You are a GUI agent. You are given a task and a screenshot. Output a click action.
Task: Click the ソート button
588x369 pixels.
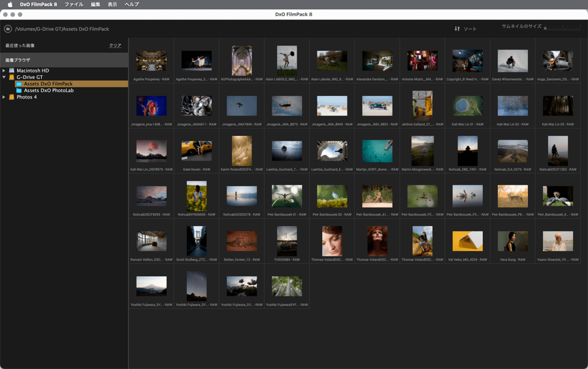click(x=470, y=29)
